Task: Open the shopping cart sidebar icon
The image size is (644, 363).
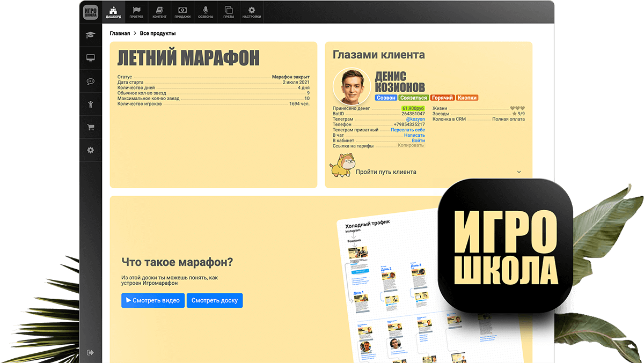Action: (90, 128)
